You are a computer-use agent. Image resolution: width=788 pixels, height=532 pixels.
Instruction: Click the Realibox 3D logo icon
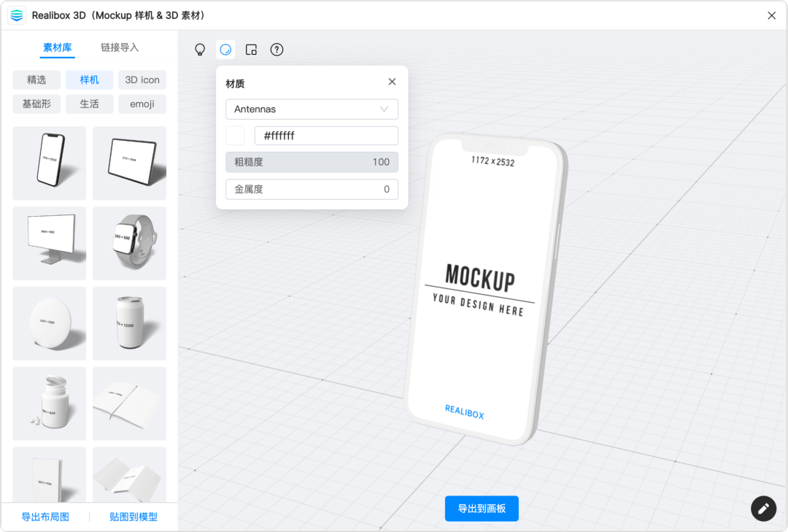[17, 15]
